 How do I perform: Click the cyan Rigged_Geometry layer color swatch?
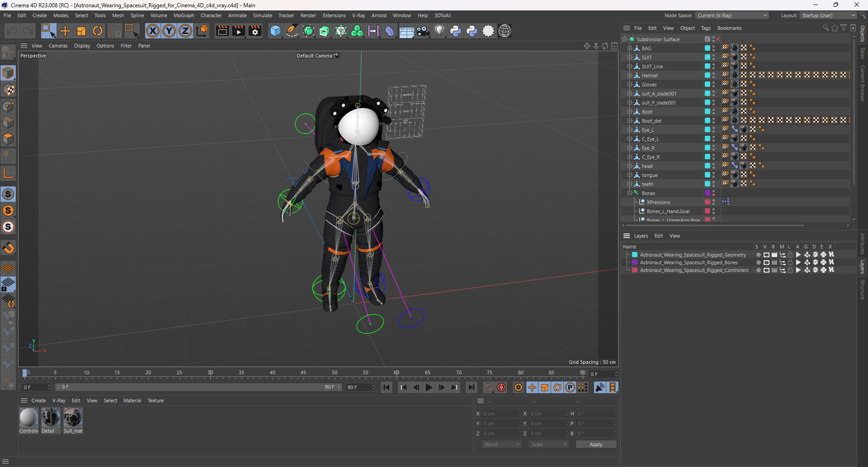634,255
